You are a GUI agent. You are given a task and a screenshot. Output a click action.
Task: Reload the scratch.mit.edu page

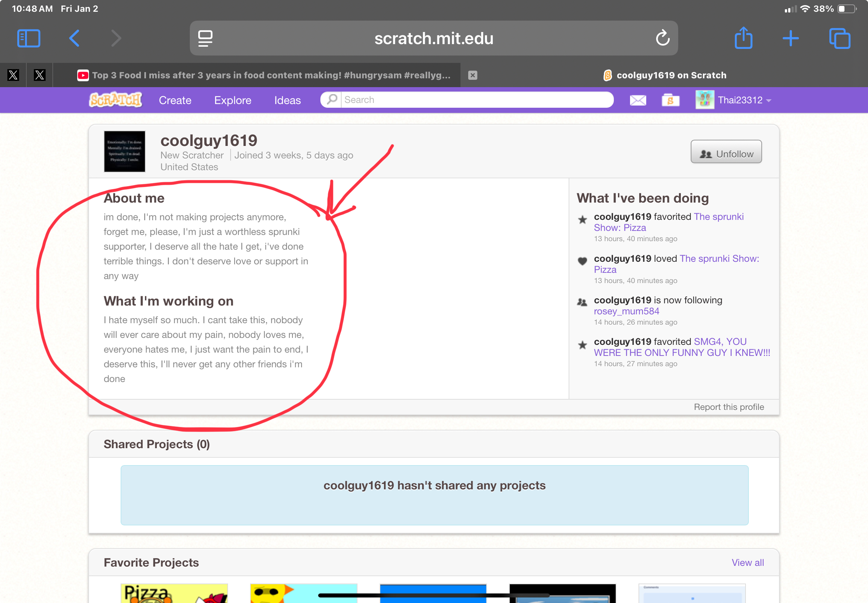click(662, 39)
